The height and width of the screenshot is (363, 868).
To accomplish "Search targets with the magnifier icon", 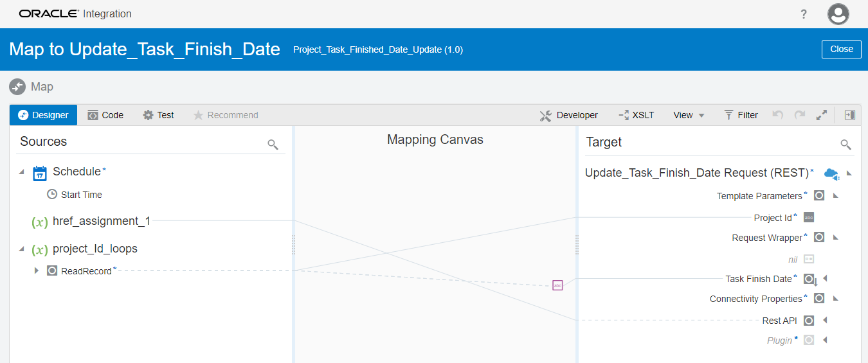I will [846, 145].
